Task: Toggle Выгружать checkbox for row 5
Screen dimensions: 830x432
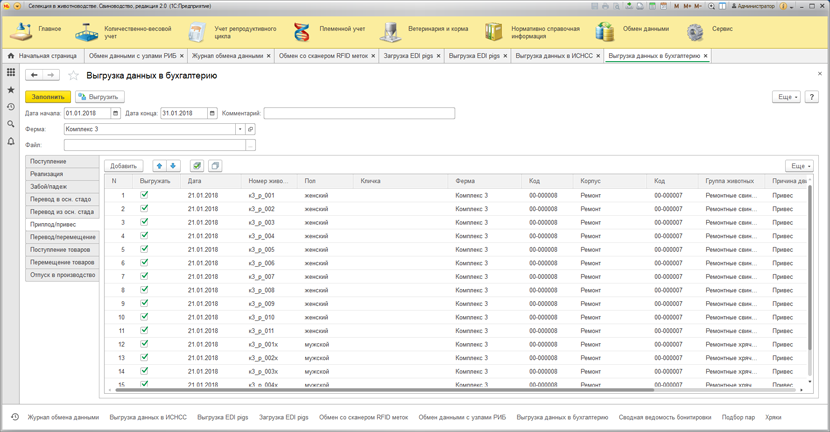Action: [x=145, y=249]
